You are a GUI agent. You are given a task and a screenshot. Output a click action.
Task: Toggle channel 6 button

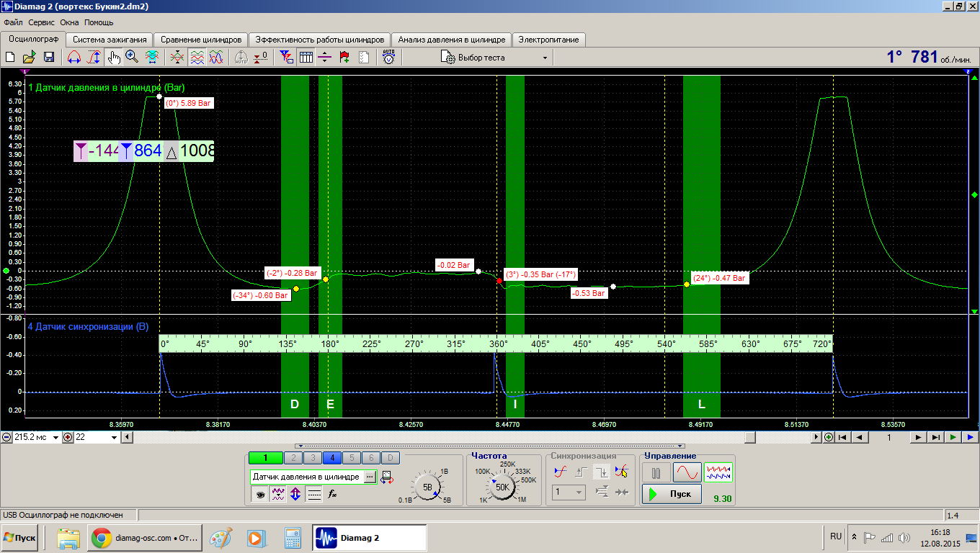370,458
